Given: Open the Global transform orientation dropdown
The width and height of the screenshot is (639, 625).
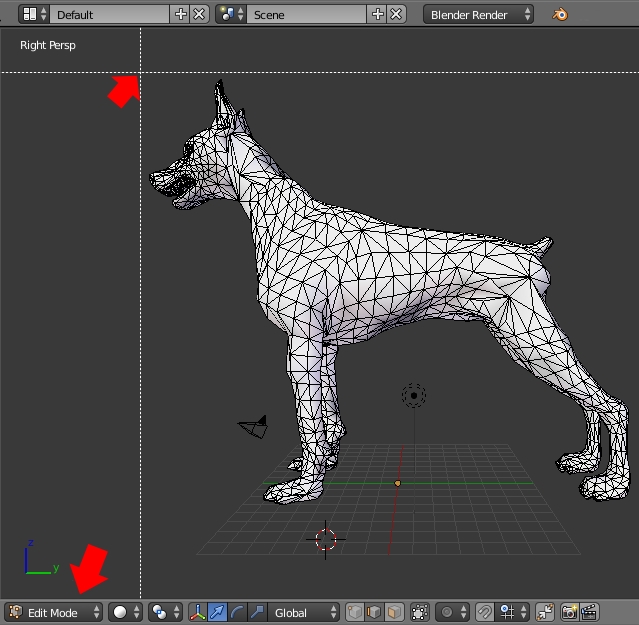Looking at the screenshot, I should (304, 612).
